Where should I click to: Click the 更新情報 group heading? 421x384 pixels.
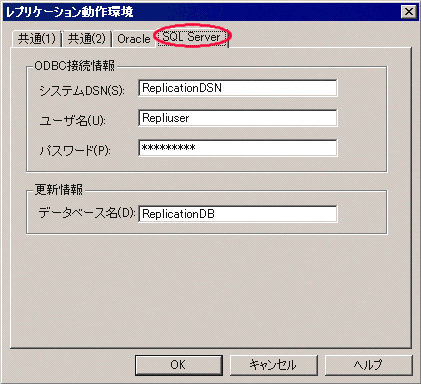[x=59, y=190]
